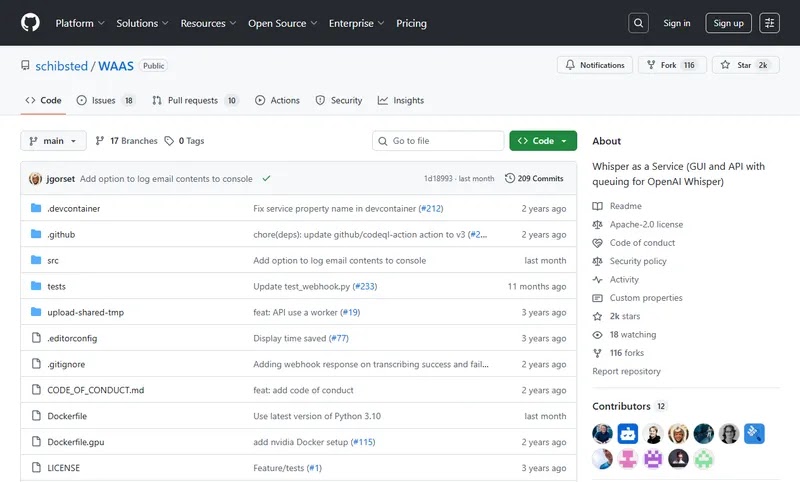Open the search magnifier button in header
This screenshot has height=482, width=800.
pyautogui.click(x=638, y=23)
